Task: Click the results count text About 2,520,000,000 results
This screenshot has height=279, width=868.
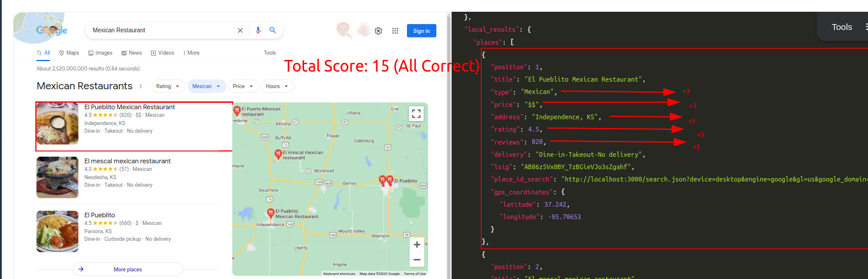Action: tap(88, 68)
